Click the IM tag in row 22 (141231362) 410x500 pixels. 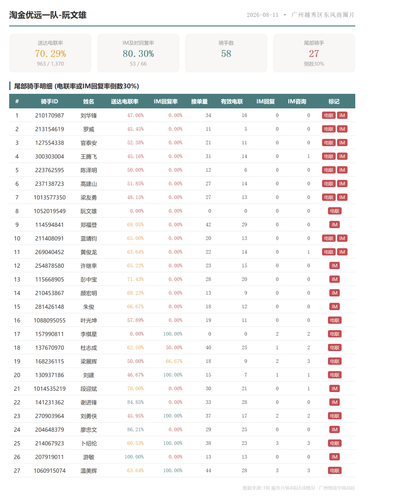(335, 402)
